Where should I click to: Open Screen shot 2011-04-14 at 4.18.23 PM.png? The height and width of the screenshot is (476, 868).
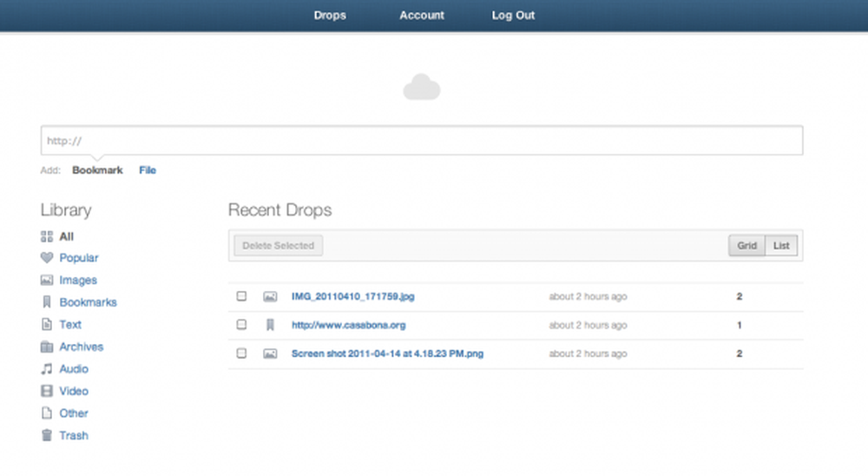[387, 354]
